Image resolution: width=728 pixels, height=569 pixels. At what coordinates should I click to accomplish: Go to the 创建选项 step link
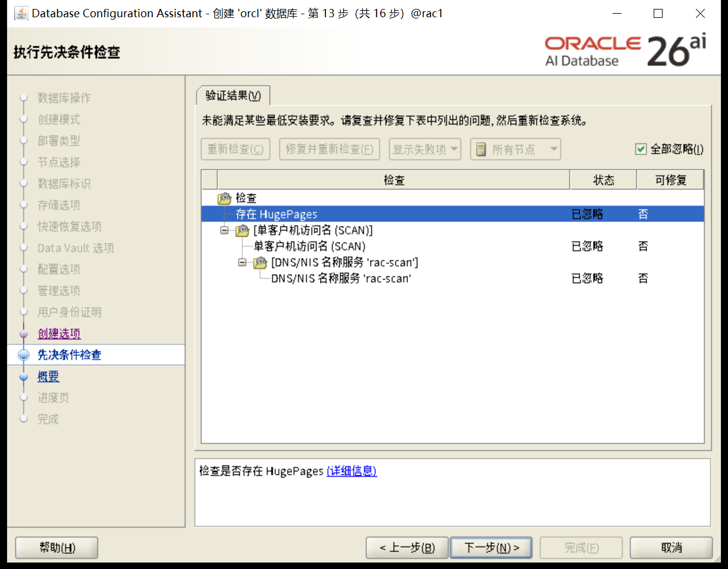[59, 334]
